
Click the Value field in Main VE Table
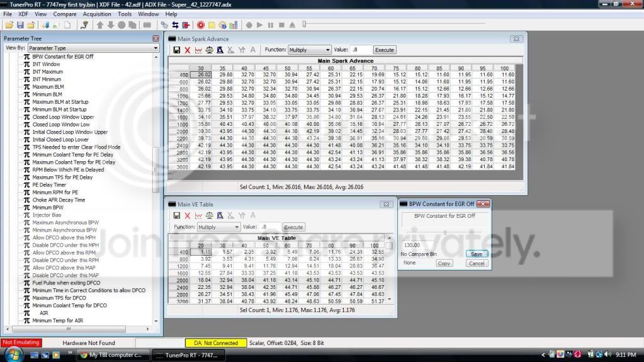270,227
